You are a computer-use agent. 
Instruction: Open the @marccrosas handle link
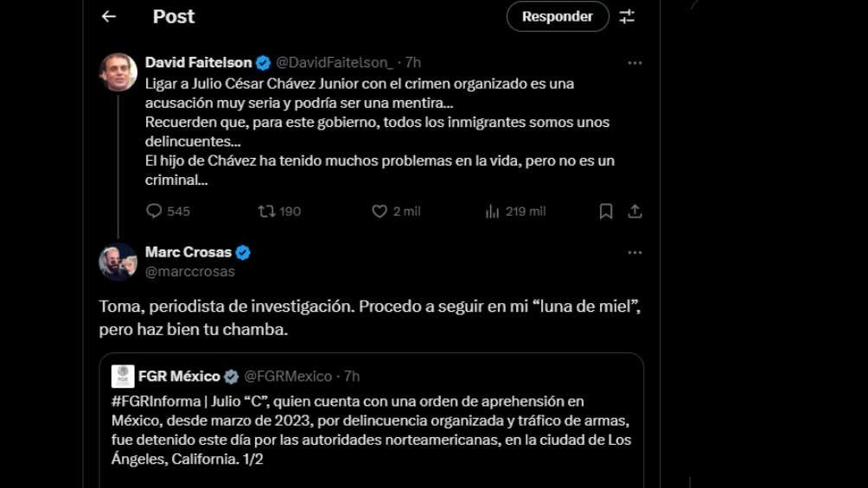point(189,271)
